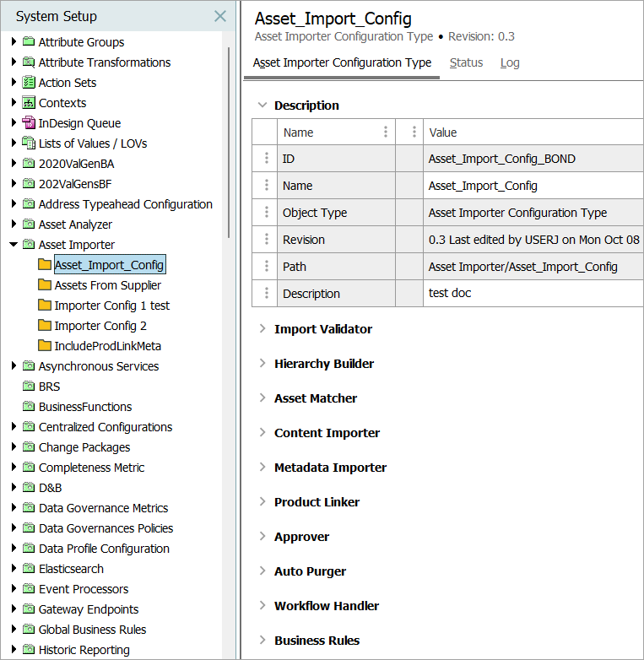Collapse the Description section
Viewport: 644px width, 660px height.
tap(261, 105)
